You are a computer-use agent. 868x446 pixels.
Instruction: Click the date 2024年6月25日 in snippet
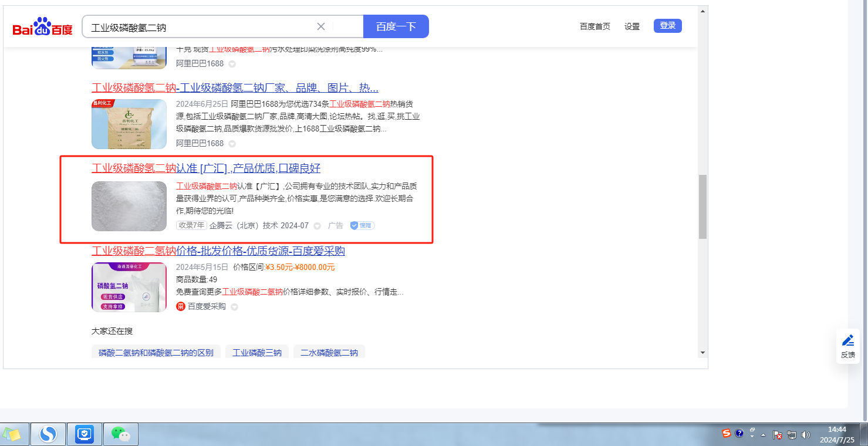tap(202, 104)
